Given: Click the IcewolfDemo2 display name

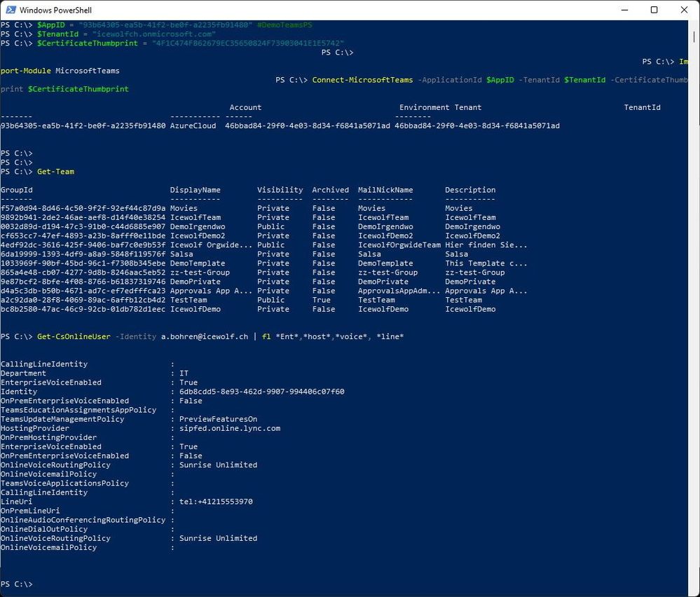Looking at the screenshot, I should coord(198,235).
